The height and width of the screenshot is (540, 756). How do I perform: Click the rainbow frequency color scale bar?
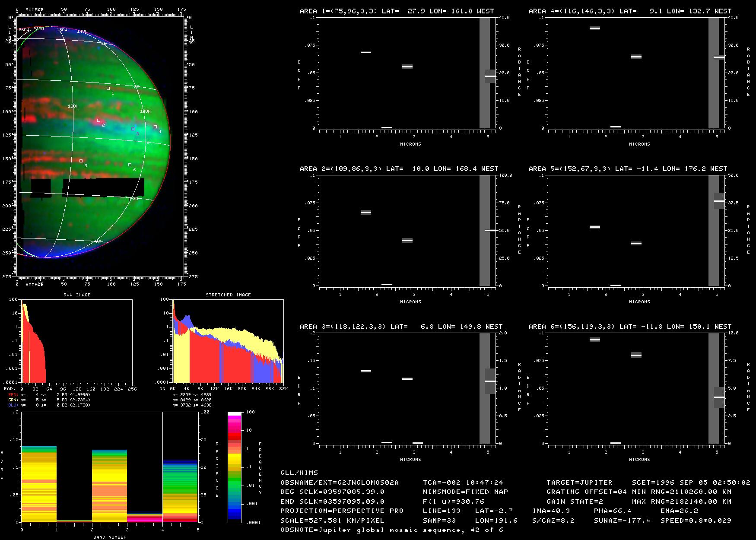235,467
